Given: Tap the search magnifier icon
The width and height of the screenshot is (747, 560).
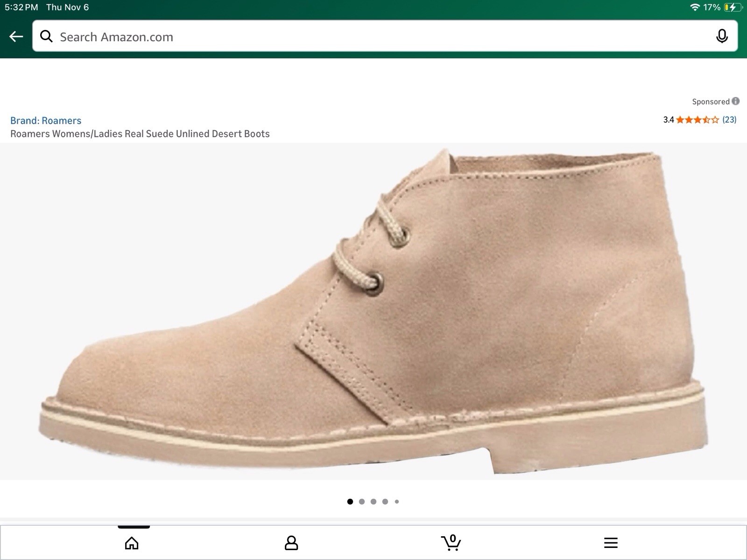Looking at the screenshot, I should tap(46, 36).
